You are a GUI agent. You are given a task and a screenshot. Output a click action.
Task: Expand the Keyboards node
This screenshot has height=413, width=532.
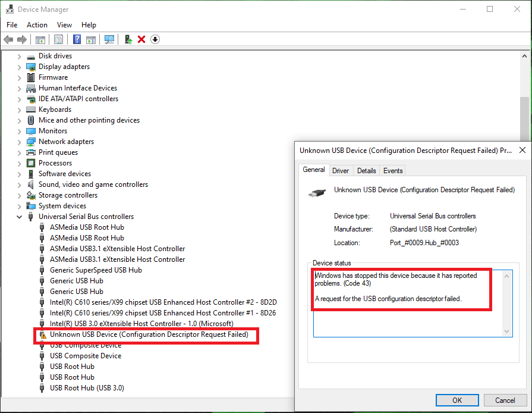(20, 110)
